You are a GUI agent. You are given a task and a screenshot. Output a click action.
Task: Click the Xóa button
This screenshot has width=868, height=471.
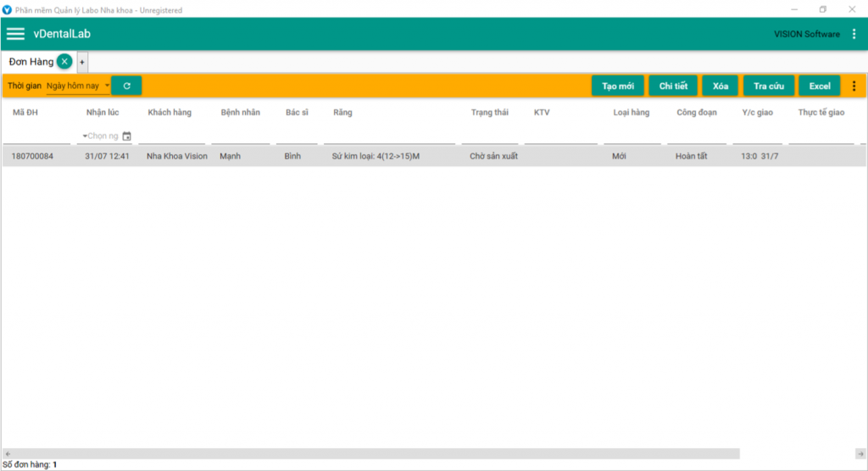(721, 86)
